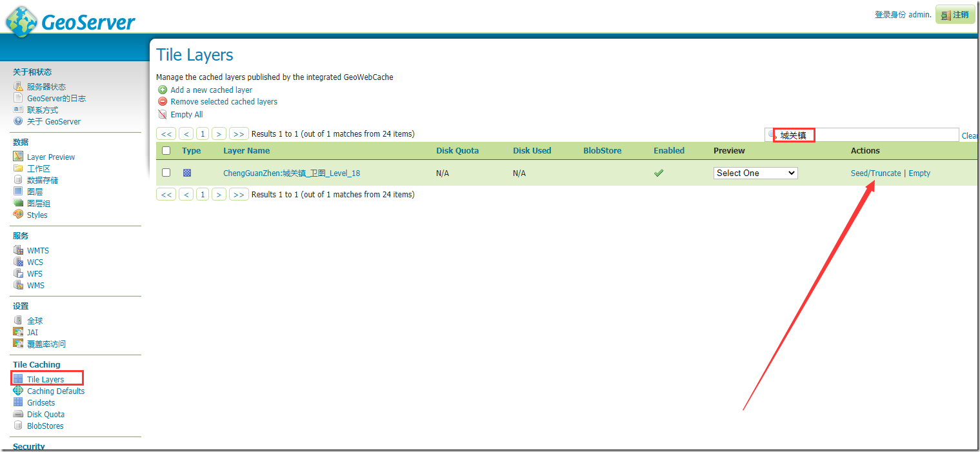
Task: Click the About GeoServer icon
Action: (x=18, y=121)
